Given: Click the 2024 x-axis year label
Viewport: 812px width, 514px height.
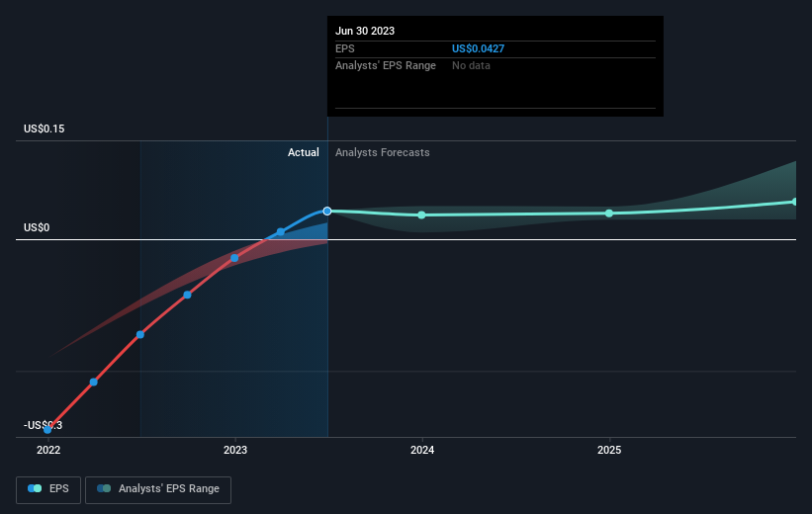Looking at the screenshot, I should point(422,450).
